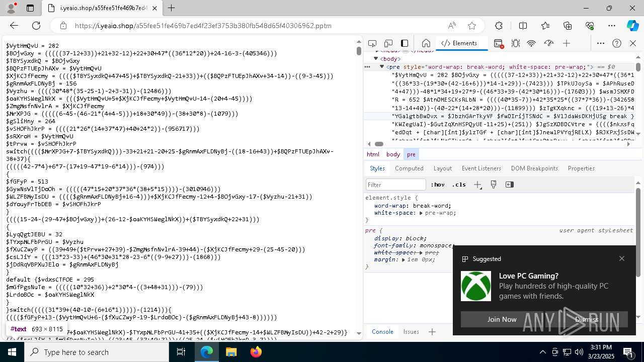Viewport: 644px width, 362px height.
Task: Open taskbar search box
Action: click(97, 352)
